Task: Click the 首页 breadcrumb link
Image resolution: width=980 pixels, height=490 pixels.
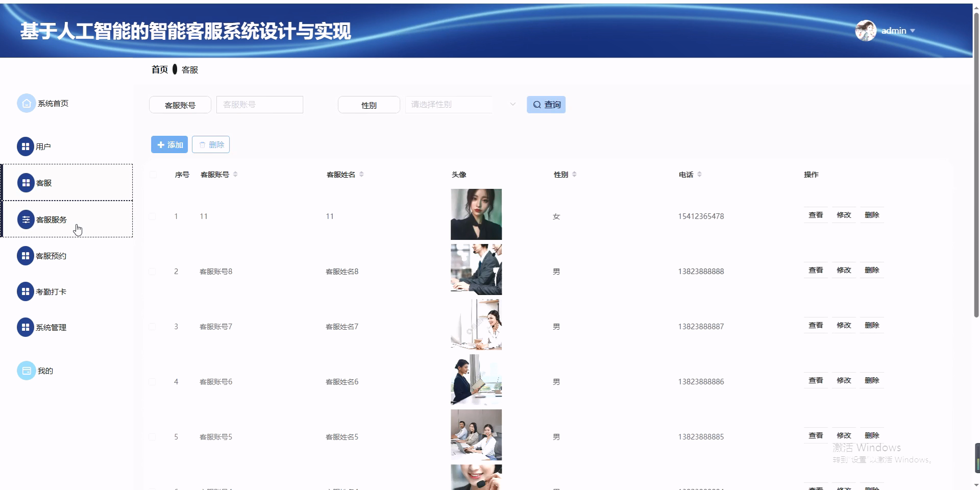Action: click(160, 69)
